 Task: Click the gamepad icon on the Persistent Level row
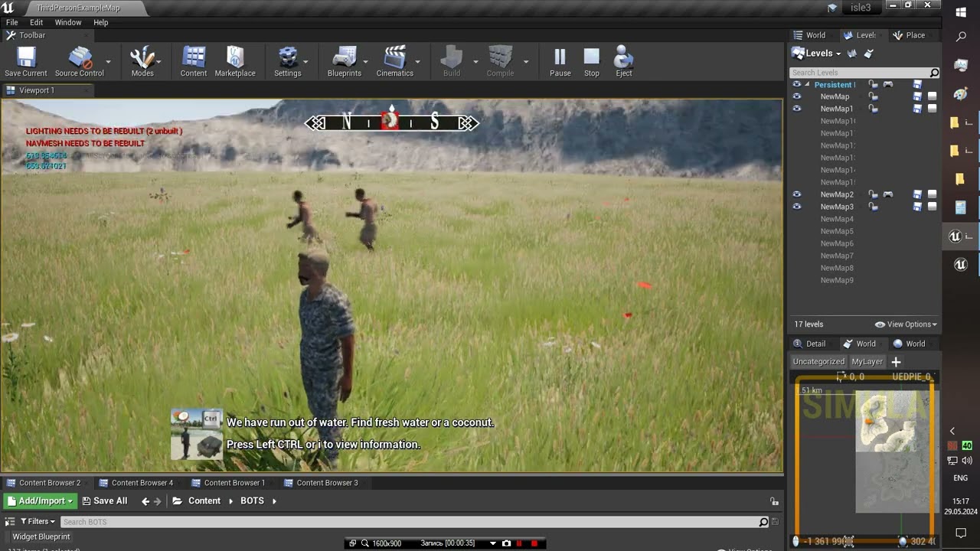click(888, 84)
